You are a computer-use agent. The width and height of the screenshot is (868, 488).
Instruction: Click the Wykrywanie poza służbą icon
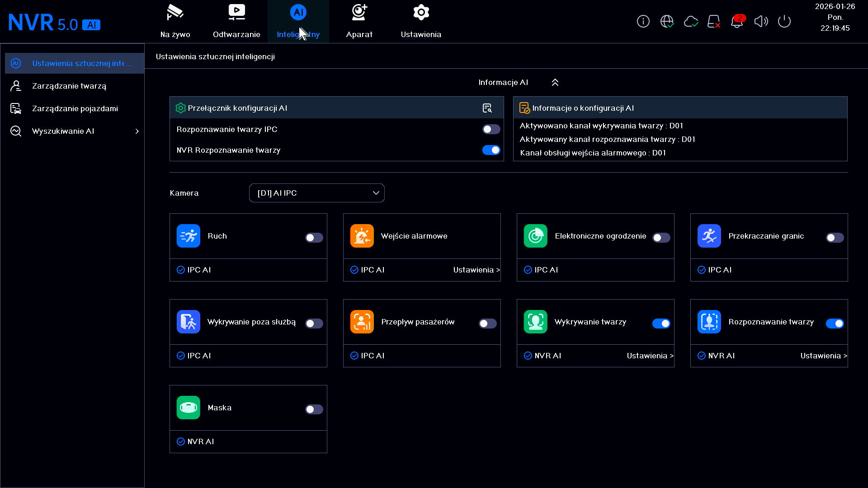[189, 322]
